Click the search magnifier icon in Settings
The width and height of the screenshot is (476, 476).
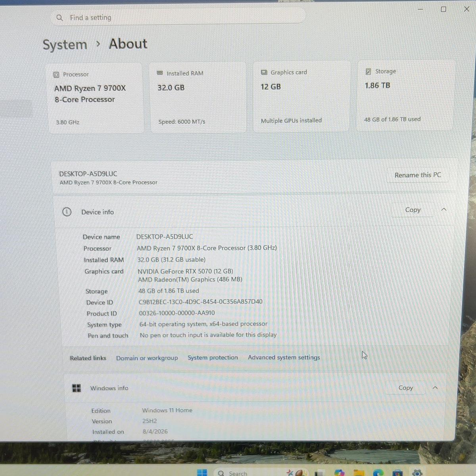60,18
